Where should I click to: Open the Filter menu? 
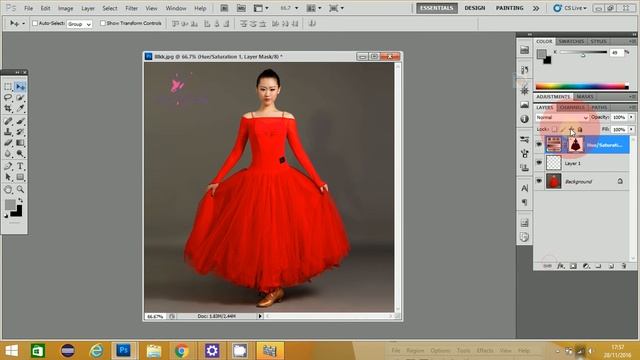(131, 8)
